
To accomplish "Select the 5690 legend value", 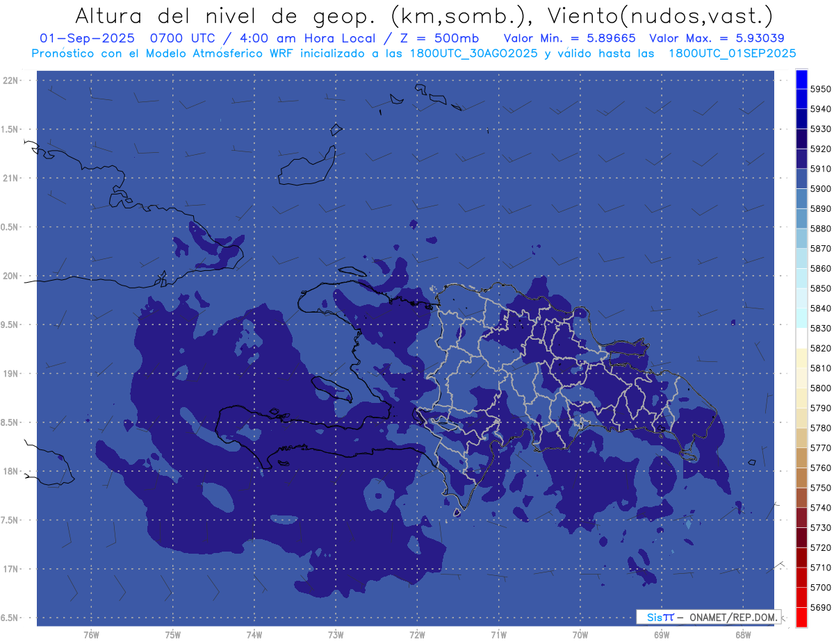I will tap(821, 607).
